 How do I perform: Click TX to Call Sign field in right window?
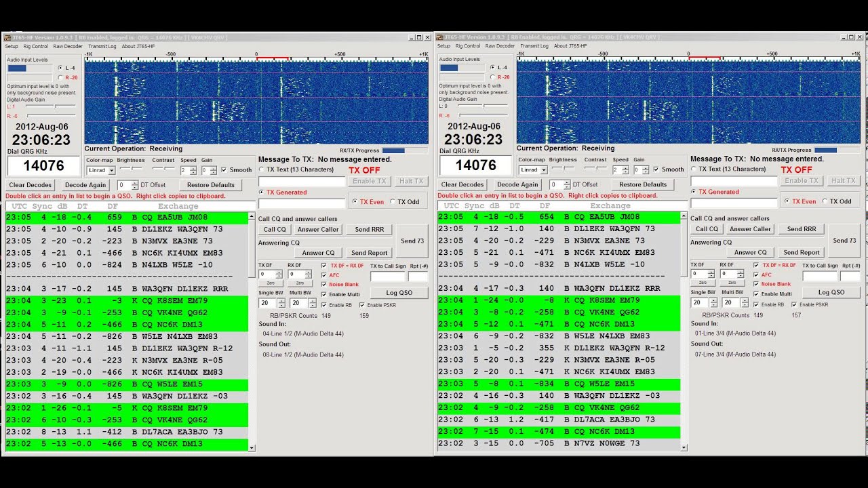(820, 276)
